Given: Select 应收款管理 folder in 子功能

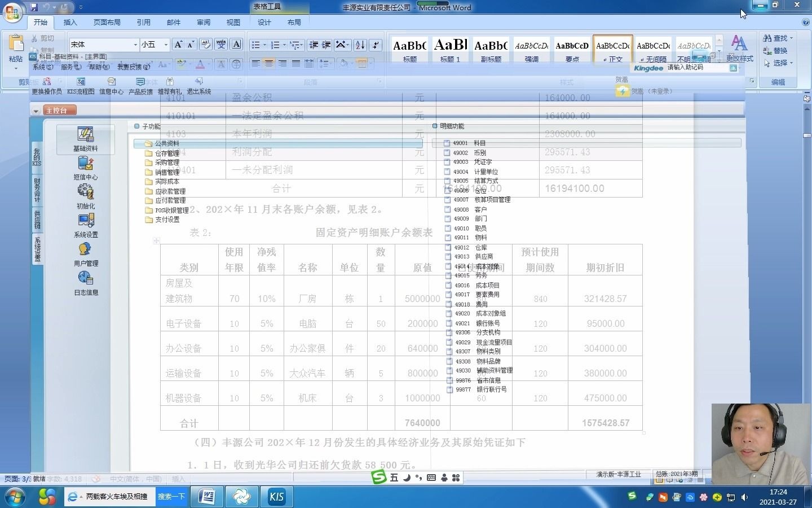Looking at the screenshot, I should pos(165,191).
